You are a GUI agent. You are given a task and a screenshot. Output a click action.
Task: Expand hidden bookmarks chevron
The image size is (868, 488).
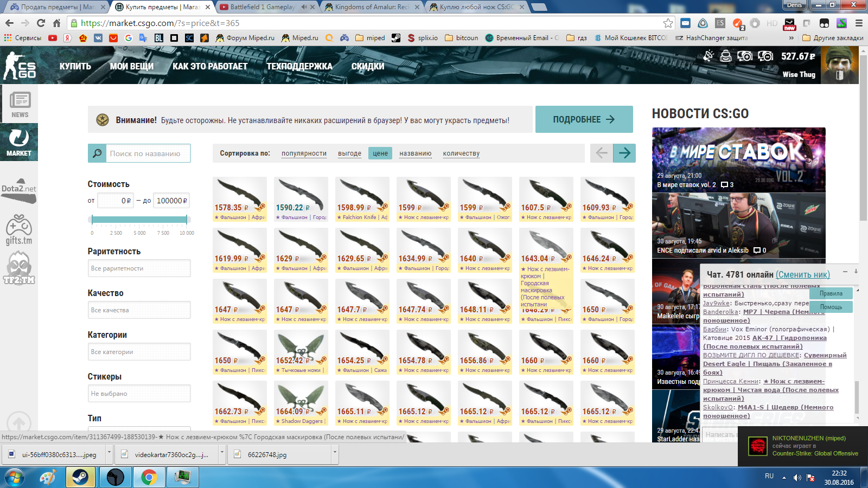tap(791, 38)
